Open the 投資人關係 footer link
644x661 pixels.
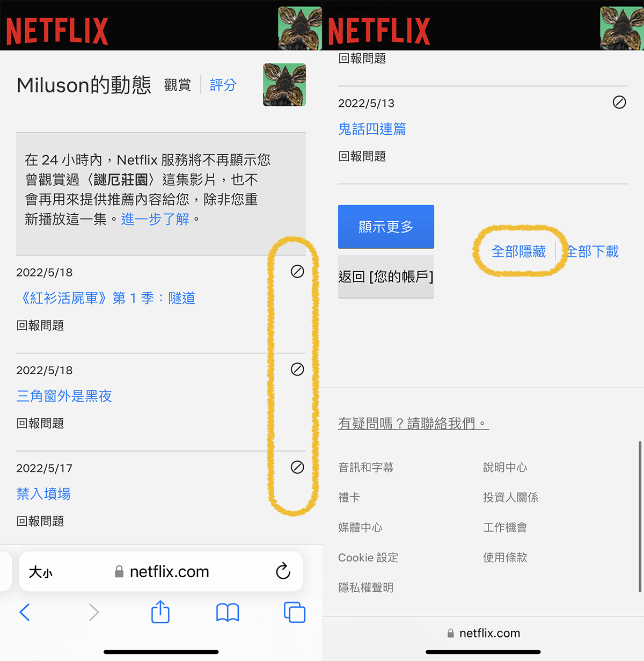click(510, 497)
